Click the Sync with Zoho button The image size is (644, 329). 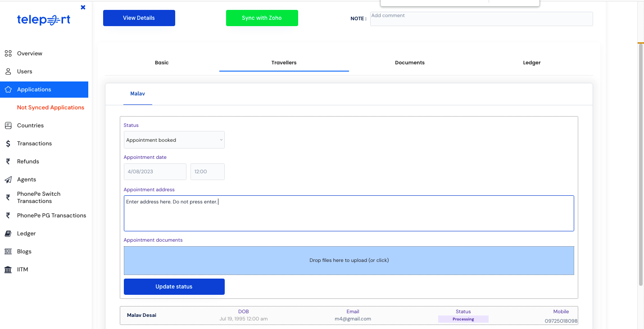tap(262, 18)
